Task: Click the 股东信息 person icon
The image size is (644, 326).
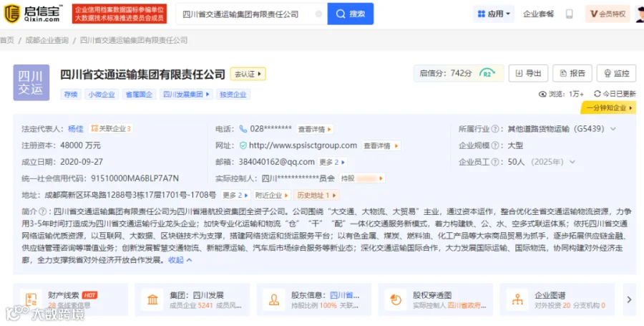Action: (x=274, y=300)
